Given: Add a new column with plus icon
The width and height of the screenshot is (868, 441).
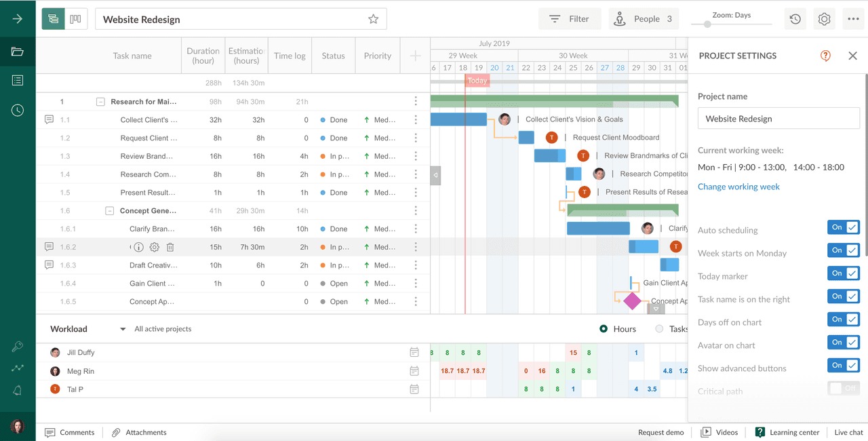Looking at the screenshot, I should pos(415,56).
